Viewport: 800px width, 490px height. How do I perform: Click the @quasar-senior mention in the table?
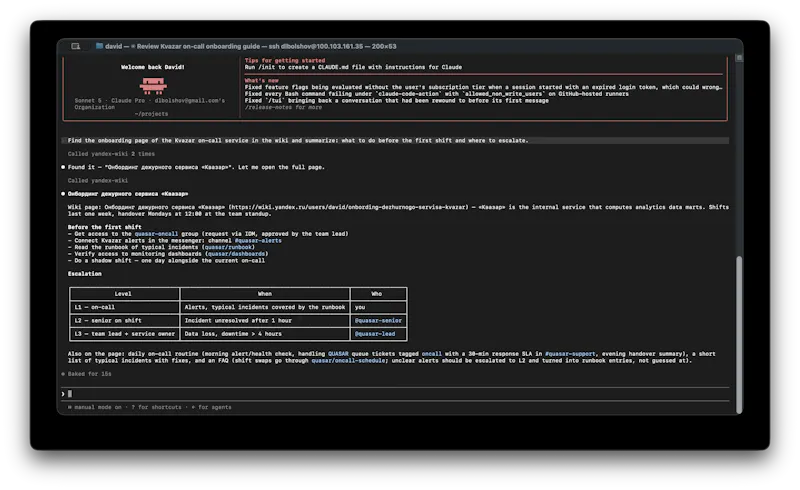click(378, 321)
